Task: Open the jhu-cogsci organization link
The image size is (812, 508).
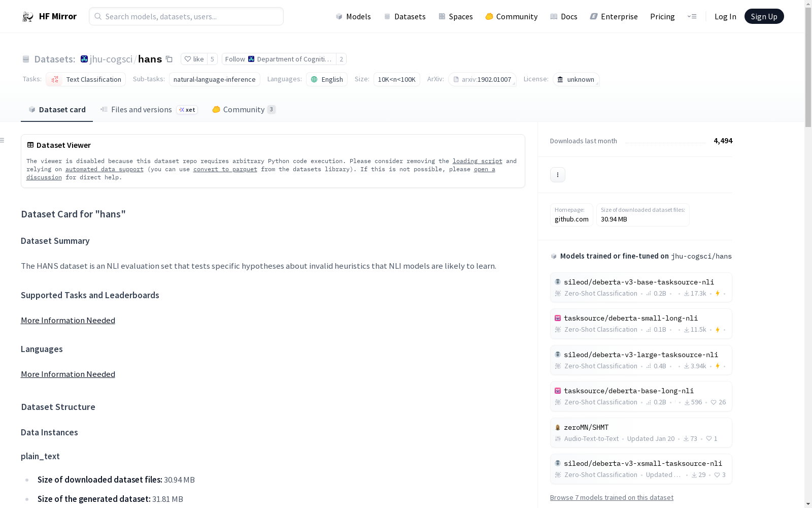Action: 111,59
